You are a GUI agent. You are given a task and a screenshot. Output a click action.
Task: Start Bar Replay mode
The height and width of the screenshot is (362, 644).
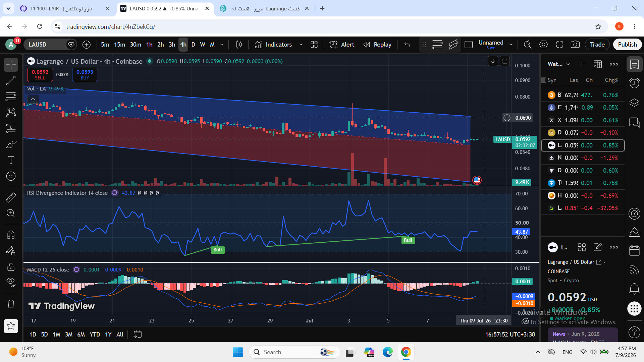(378, 45)
